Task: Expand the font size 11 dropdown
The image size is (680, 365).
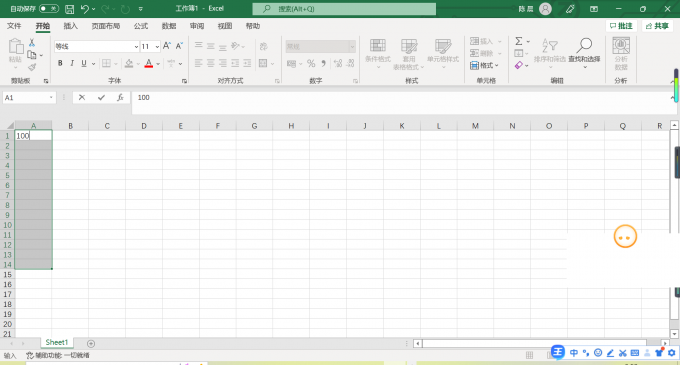Action: coord(157,46)
